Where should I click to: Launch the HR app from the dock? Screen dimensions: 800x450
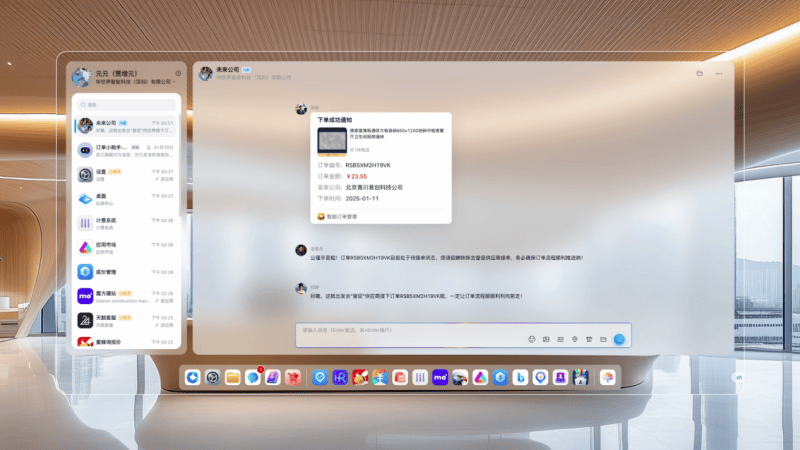pyautogui.click(x=340, y=377)
